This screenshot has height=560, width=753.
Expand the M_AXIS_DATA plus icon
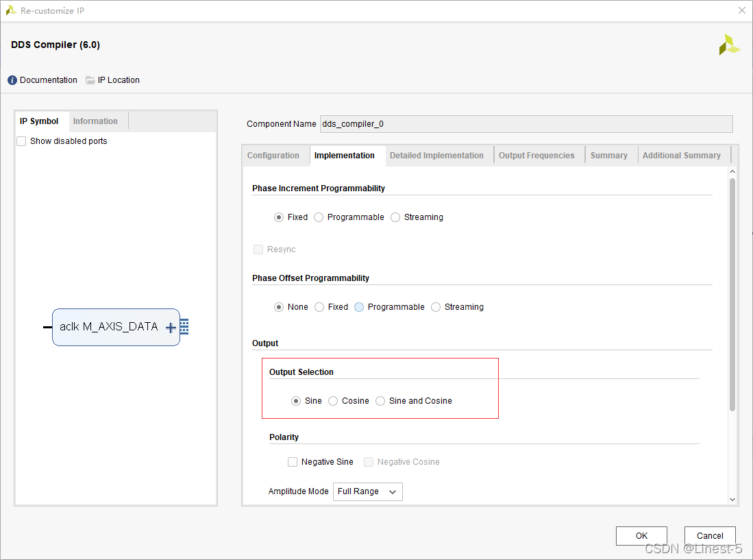click(171, 328)
